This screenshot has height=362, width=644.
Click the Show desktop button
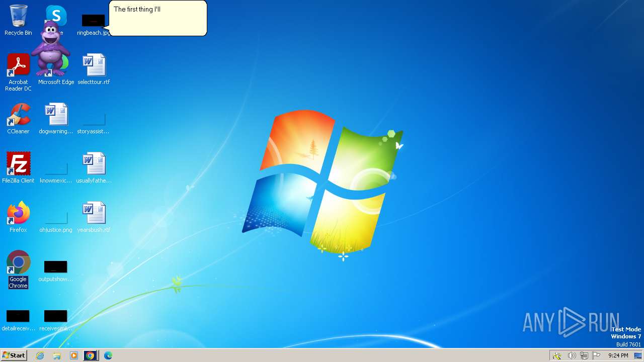tap(638, 355)
